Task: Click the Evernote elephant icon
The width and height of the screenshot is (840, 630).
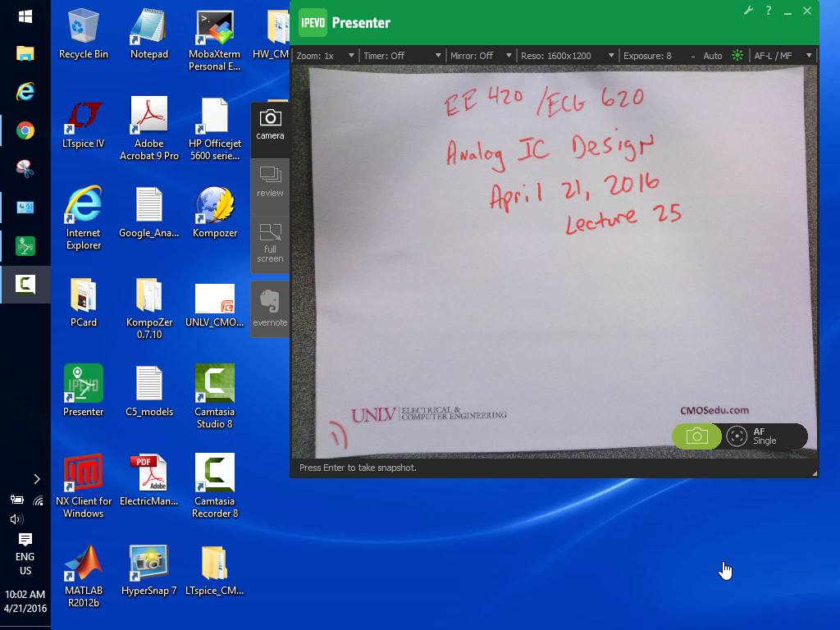Action: pyautogui.click(x=270, y=307)
